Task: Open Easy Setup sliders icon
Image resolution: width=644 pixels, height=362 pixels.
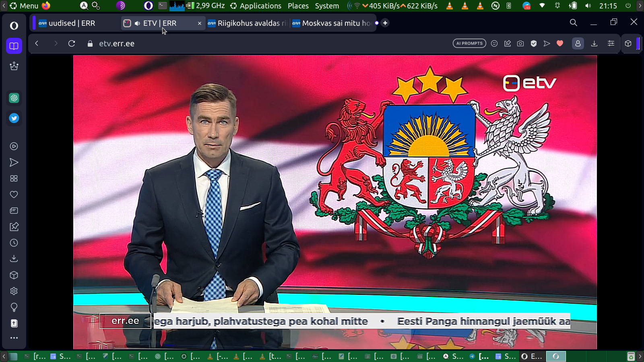Action: tap(611, 43)
